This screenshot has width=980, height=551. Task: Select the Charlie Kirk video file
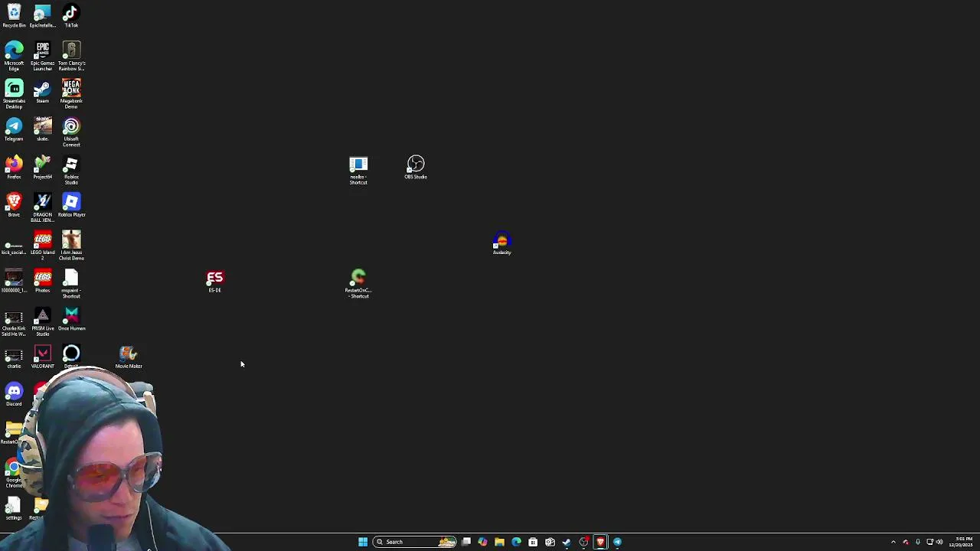(14, 323)
